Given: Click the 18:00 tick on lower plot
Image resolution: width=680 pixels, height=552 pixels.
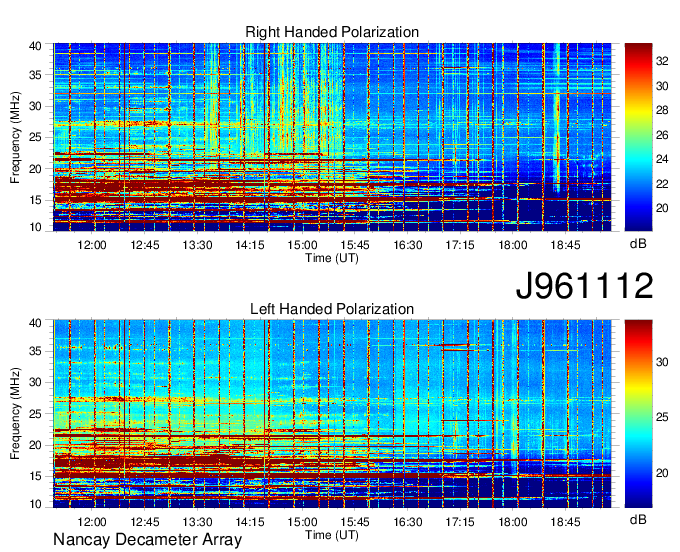Looking at the screenshot, I should pos(513,522).
